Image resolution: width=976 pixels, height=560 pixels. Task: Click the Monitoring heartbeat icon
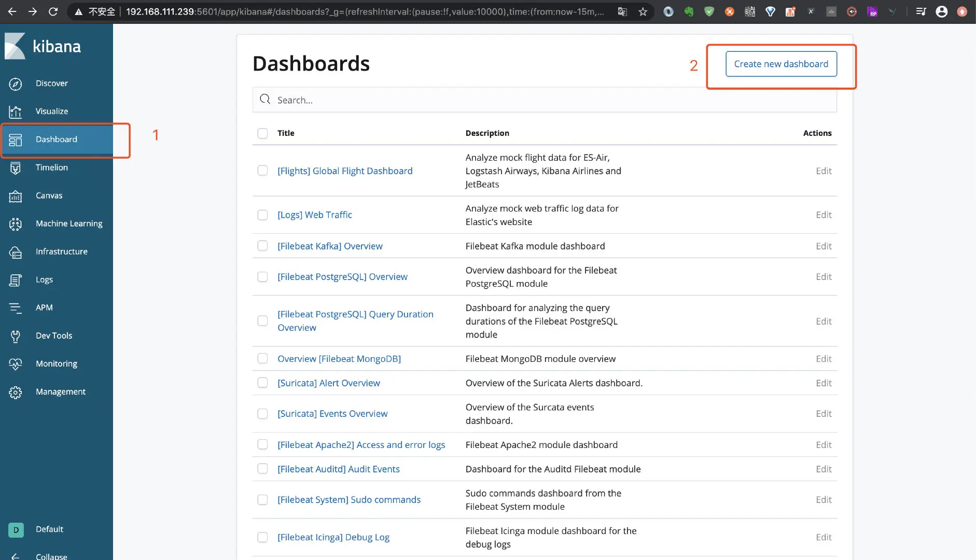coord(16,364)
